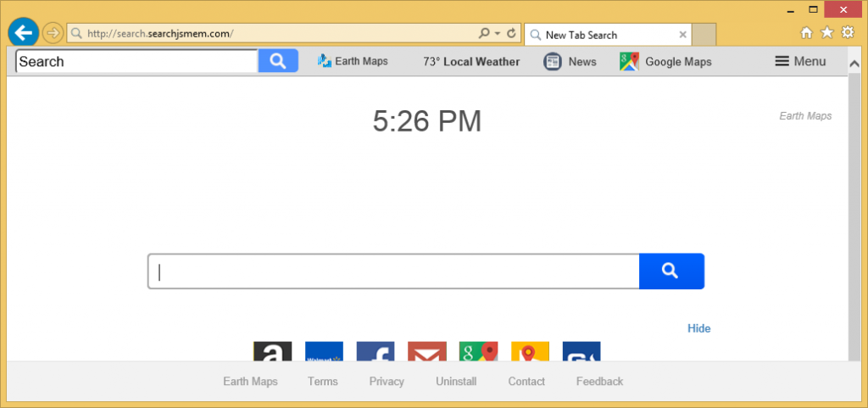
Task: Click the toolbar blue search button
Action: tap(278, 61)
